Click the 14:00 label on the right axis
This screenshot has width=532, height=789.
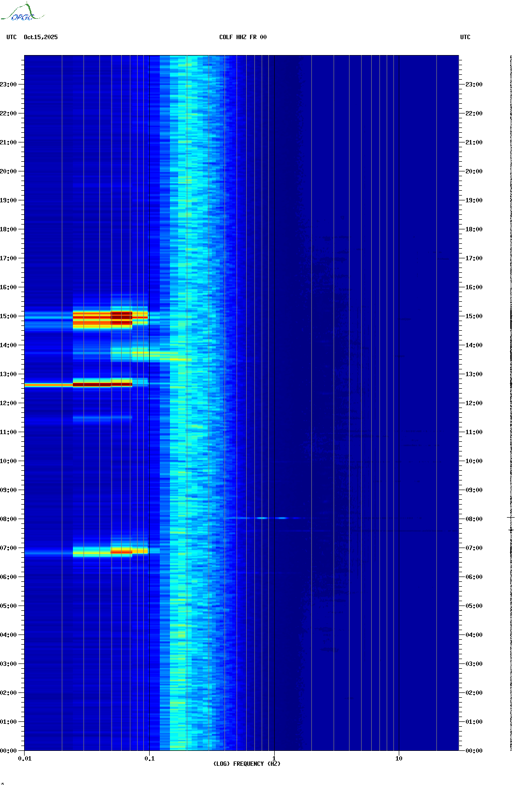click(x=474, y=345)
